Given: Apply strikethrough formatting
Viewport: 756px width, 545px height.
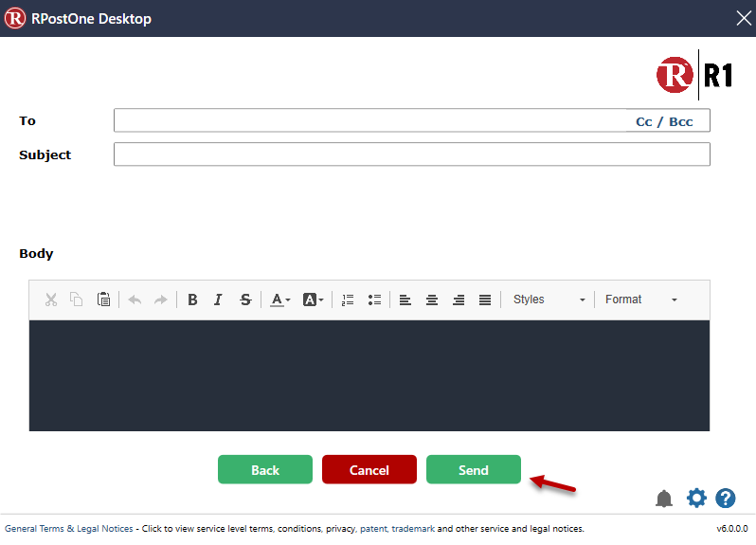Looking at the screenshot, I should 245,300.
